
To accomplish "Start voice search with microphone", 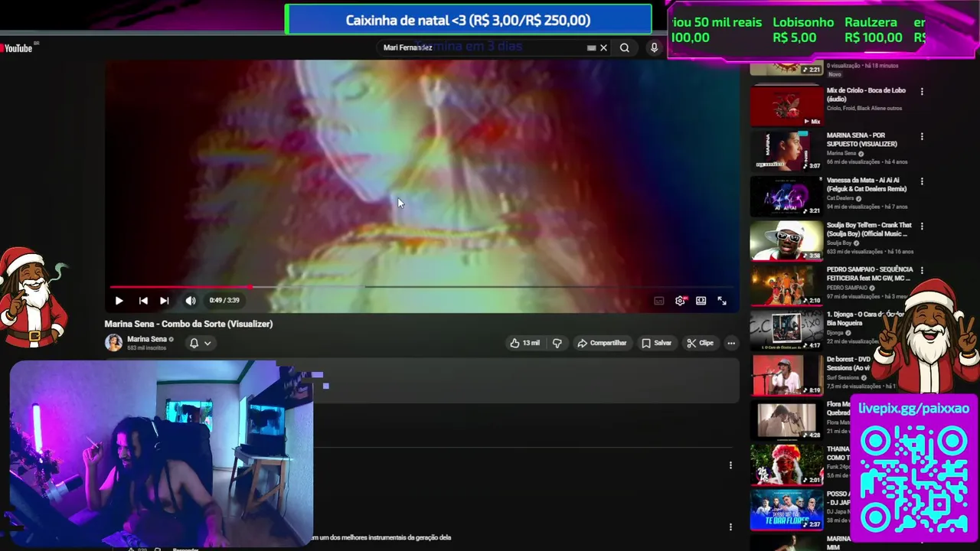I will [x=654, y=47].
